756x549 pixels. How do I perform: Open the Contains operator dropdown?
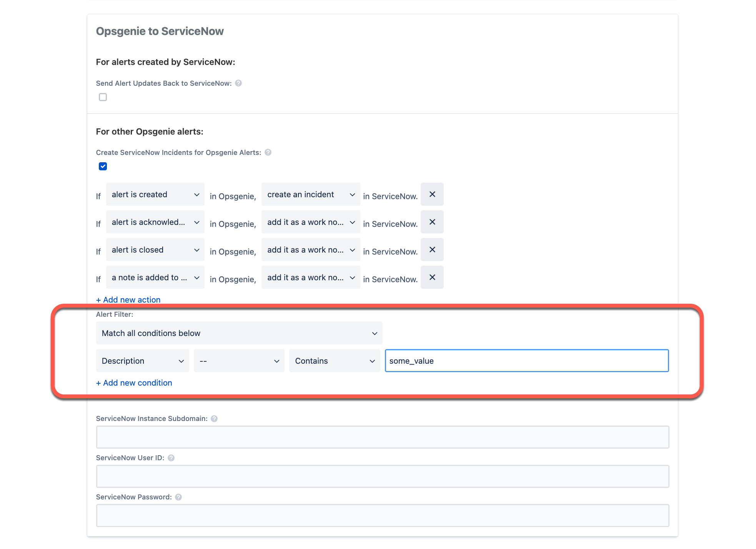pyautogui.click(x=334, y=361)
